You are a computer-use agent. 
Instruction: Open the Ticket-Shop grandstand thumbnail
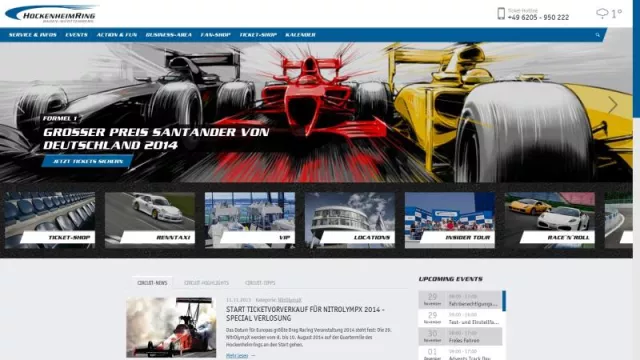pos(50,220)
